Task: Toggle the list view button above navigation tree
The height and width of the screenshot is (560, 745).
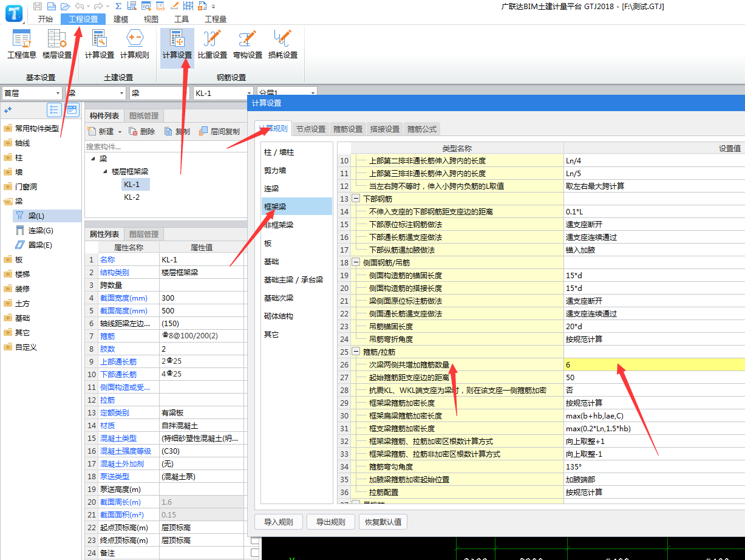Action: coord(54,110)
